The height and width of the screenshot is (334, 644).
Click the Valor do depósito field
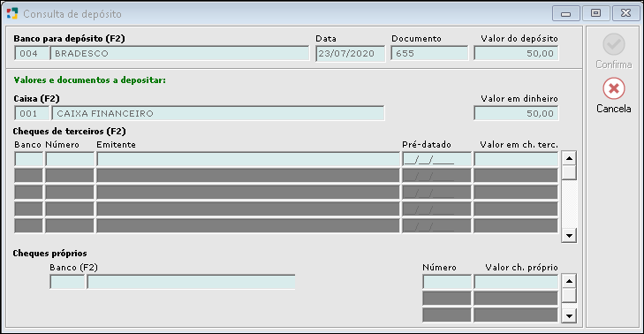(516, 53)
